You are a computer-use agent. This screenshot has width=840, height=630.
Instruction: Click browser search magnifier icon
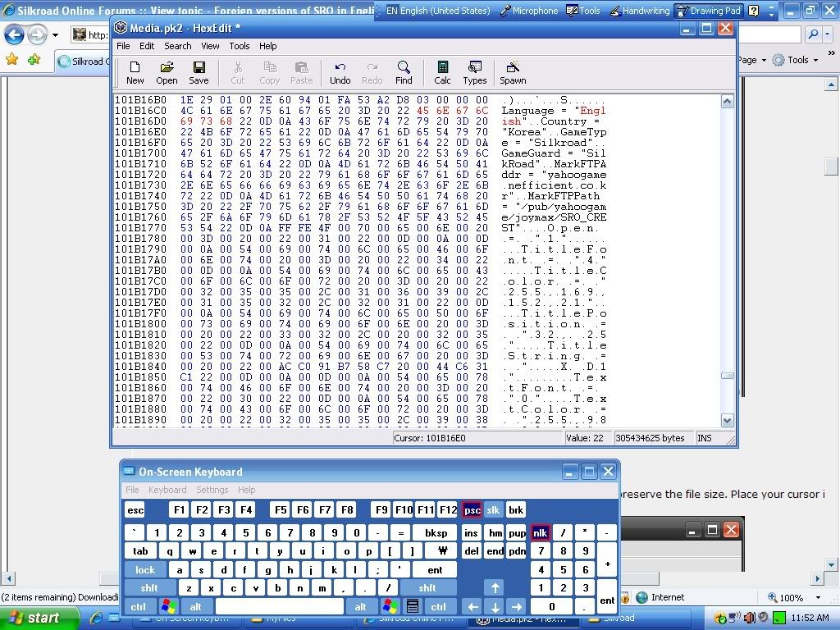click(x=813, y=34)
